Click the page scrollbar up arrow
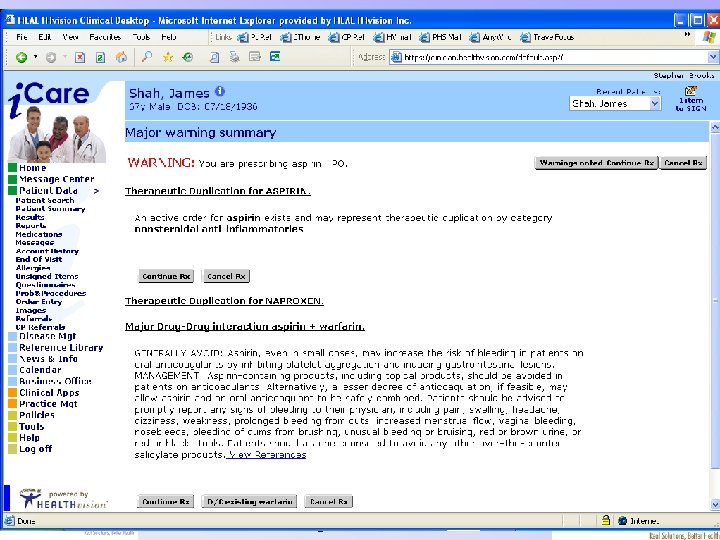The height and width of the screenshot is (540, 720). (715, 127)
